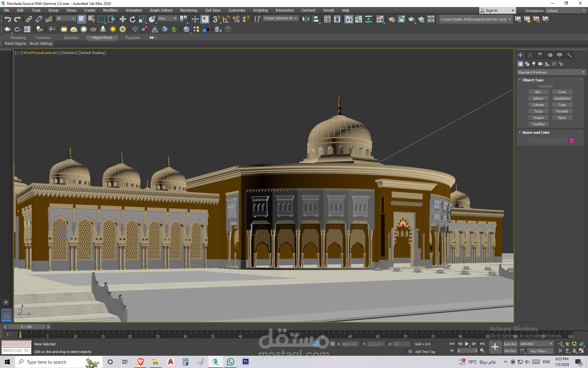The height and width of the screenshot is (368, 588).
Task: Open the Key Filters dialog button
Action: [x=540, y=351]
